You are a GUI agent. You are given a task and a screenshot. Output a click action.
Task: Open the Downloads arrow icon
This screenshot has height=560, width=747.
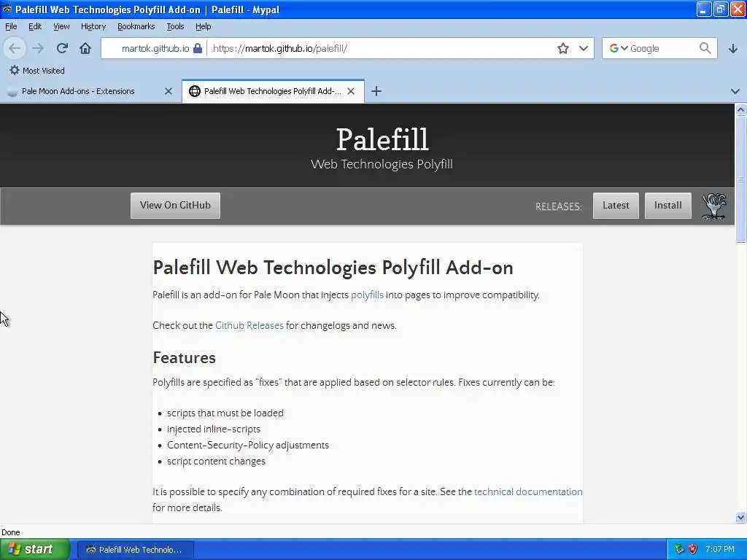click(x=733, y=49)
